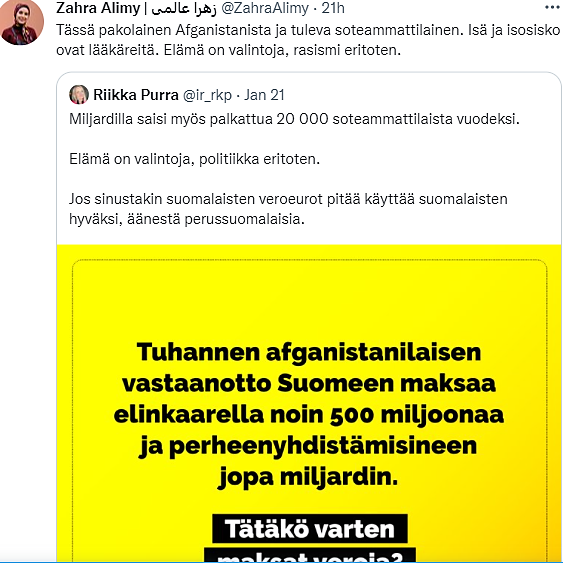The image size is (563, 563).
Task: Open the 21h tweet timestamp
Action: tap(333, 8)
